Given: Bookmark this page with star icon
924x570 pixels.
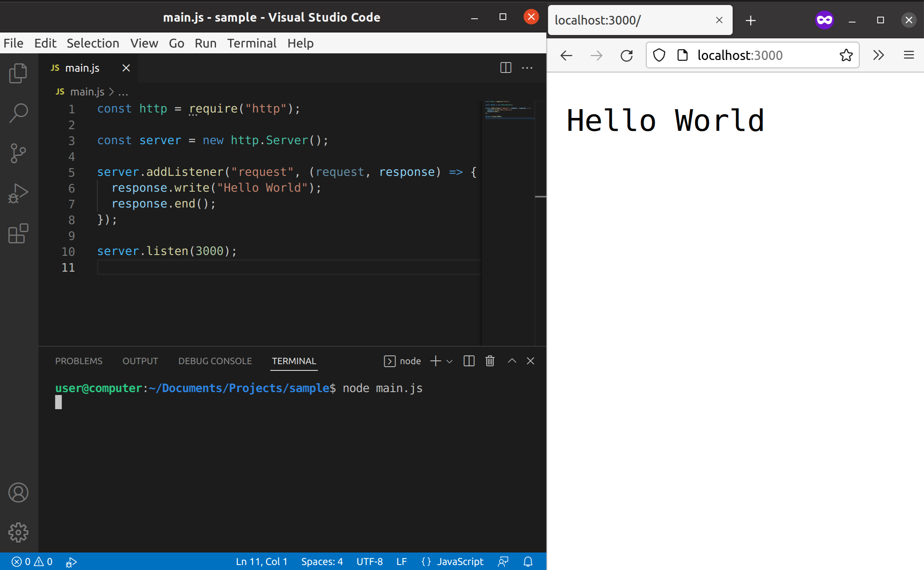Looking at the screenshot, I should [x=846, y=55].
